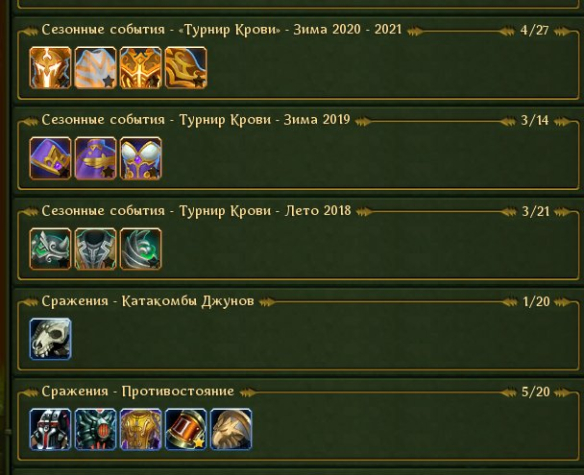
Task: Click the green spiked helmet icon
Action: pyautogui.click(x=50, y=249)
